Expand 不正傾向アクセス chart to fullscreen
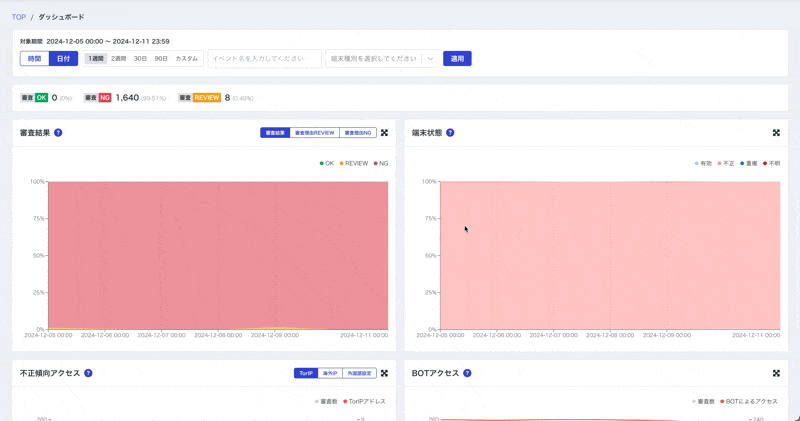 [x=384, y=373]
